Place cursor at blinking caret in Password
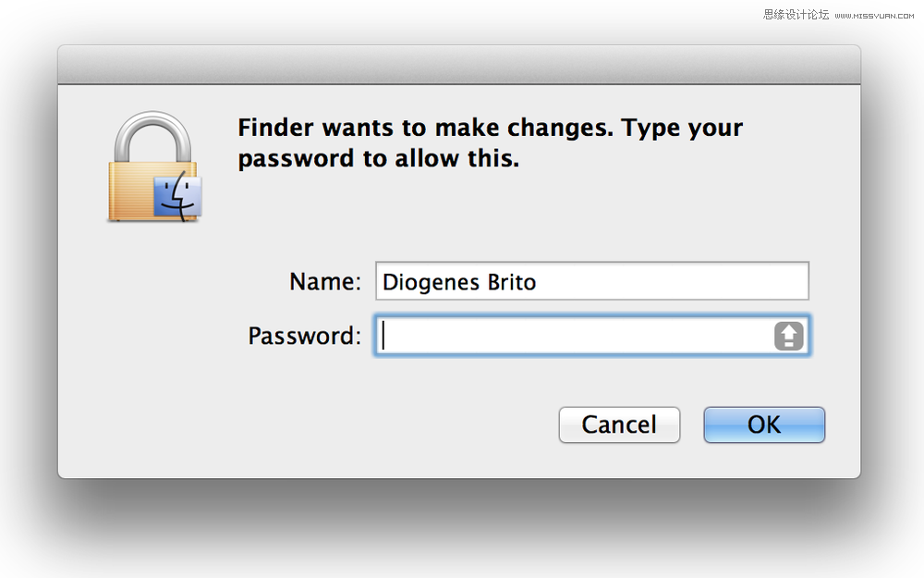924x578 pixels. coord(383,336)
